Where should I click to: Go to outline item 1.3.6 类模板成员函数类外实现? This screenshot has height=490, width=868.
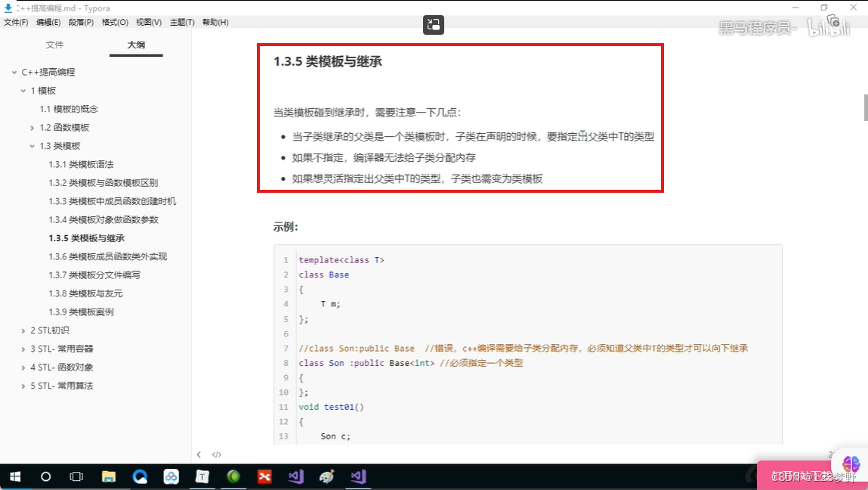click(x=107, y=256)
